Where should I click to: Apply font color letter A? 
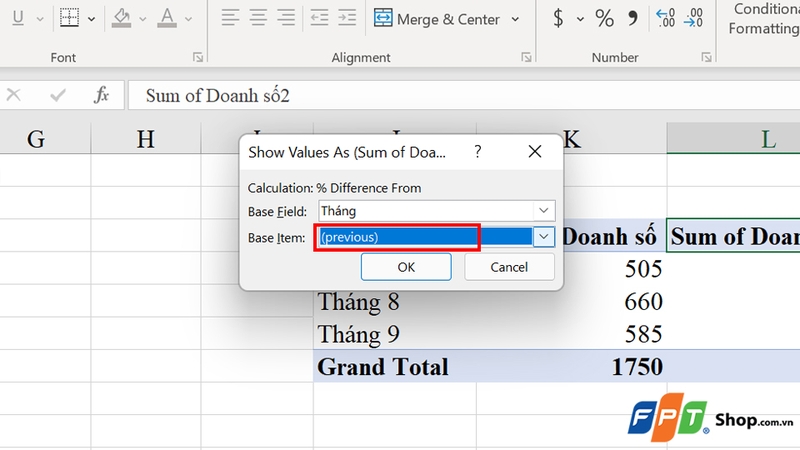coord(167,18)
